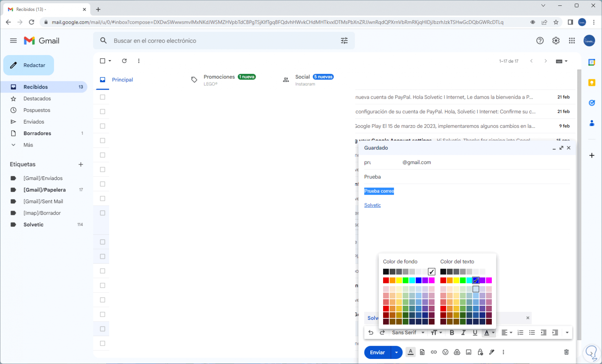Viewport: 602px width, 364px height.
Task: Redo edit in compose toolbar
Action: pyautogui.click(x=382, y=332)
